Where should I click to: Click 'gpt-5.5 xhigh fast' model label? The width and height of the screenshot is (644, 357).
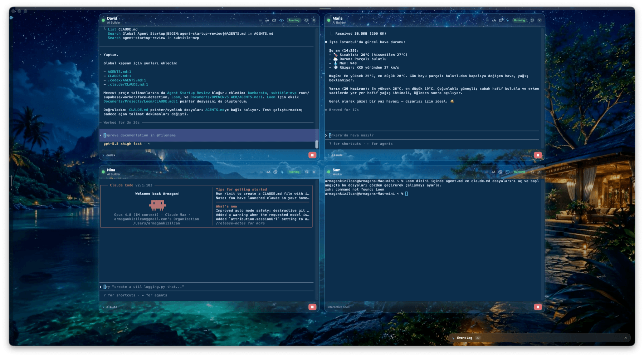tap(123, 144)
